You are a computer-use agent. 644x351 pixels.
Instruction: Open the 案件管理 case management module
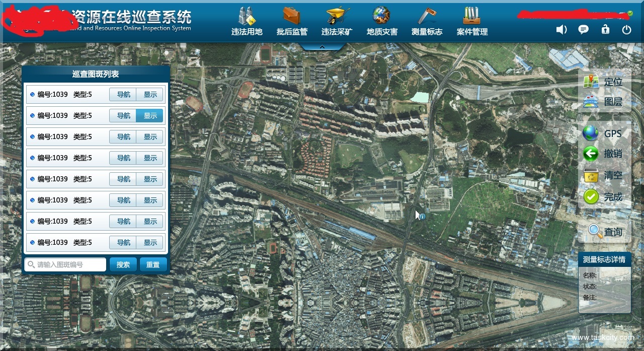click(x=472, y=21)
